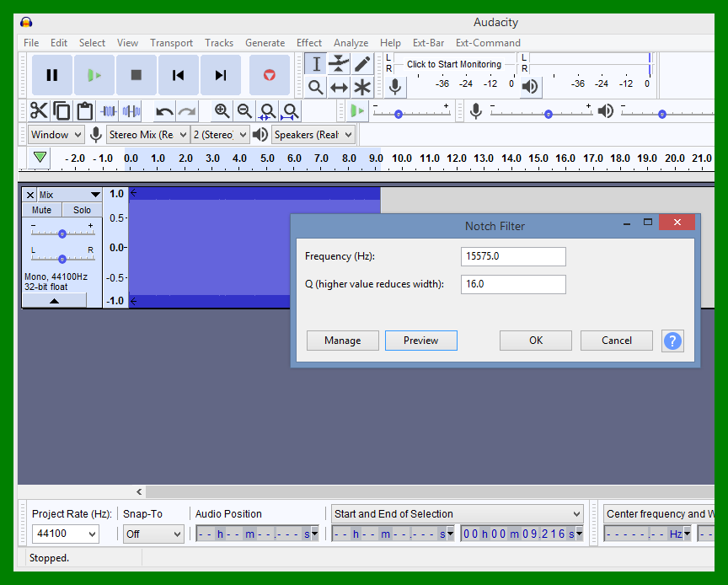Viewport: 728px width, 585px height.
Task: Adjust the Mix track pan slider
Action: (62, 258)
